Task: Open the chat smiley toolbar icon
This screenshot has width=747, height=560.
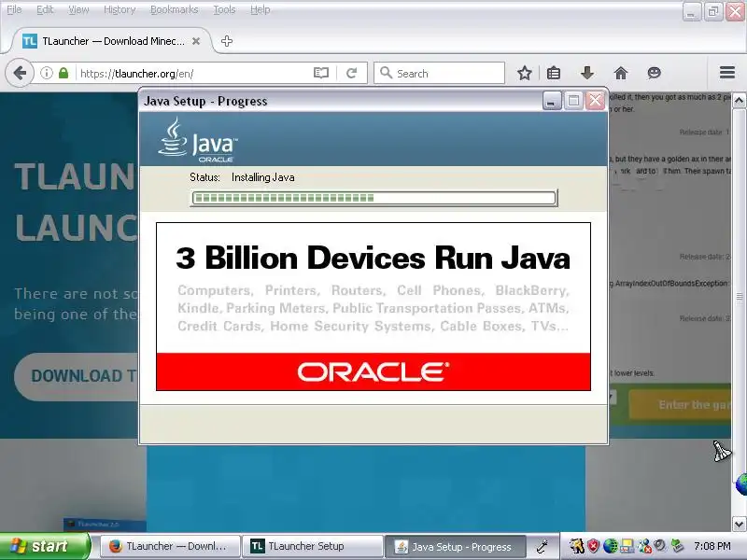Action: [655, 73]
